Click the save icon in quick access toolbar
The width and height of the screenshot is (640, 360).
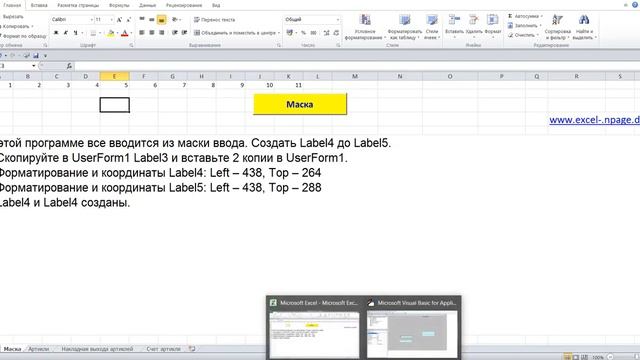pyautogui.click(x=36, y=56)
